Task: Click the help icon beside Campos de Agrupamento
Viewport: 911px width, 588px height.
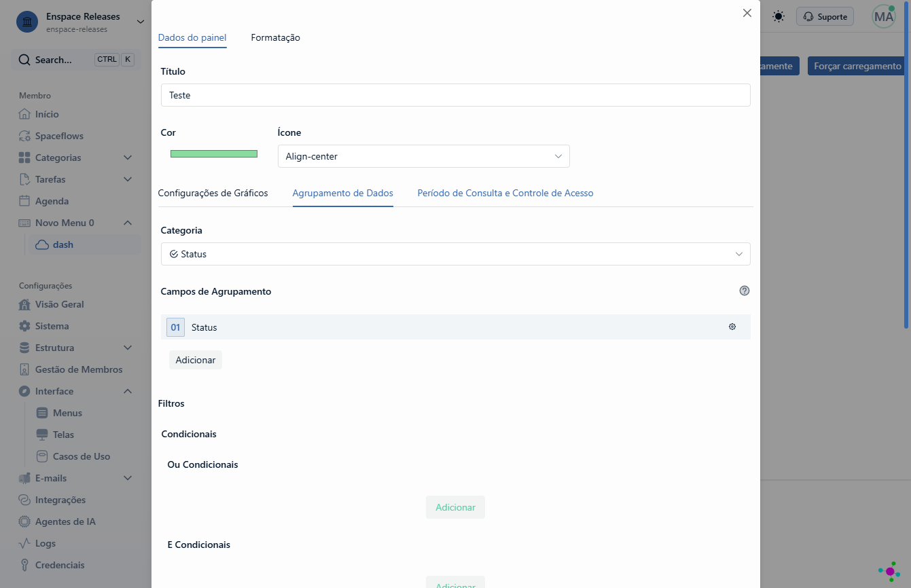Action: 745,291
